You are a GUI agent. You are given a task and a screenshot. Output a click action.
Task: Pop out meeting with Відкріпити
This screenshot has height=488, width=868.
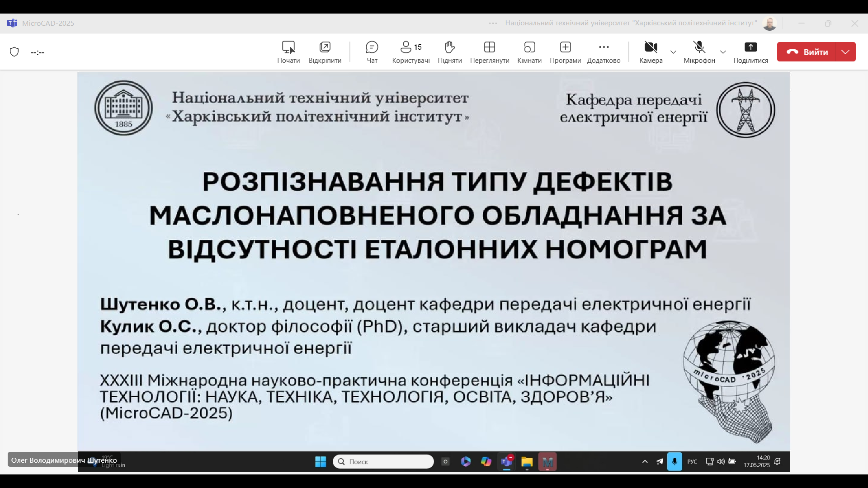[325, 52]
